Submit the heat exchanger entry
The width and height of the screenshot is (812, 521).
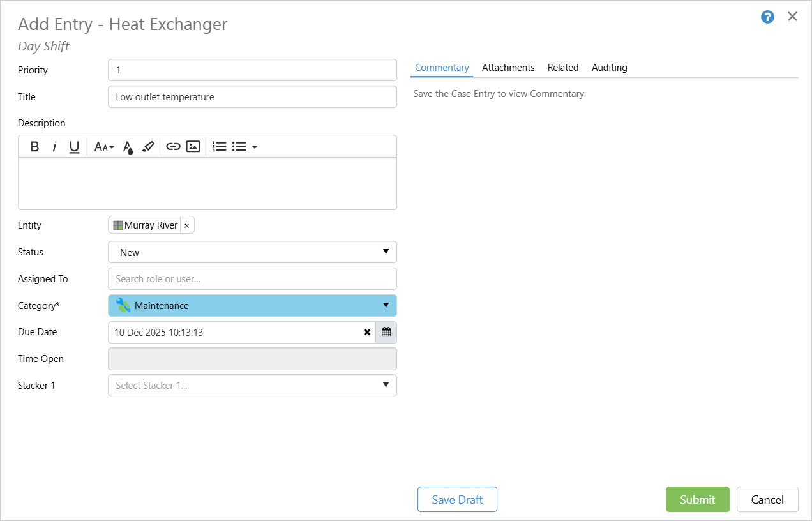pyautogui.click(x=697, y=499)
